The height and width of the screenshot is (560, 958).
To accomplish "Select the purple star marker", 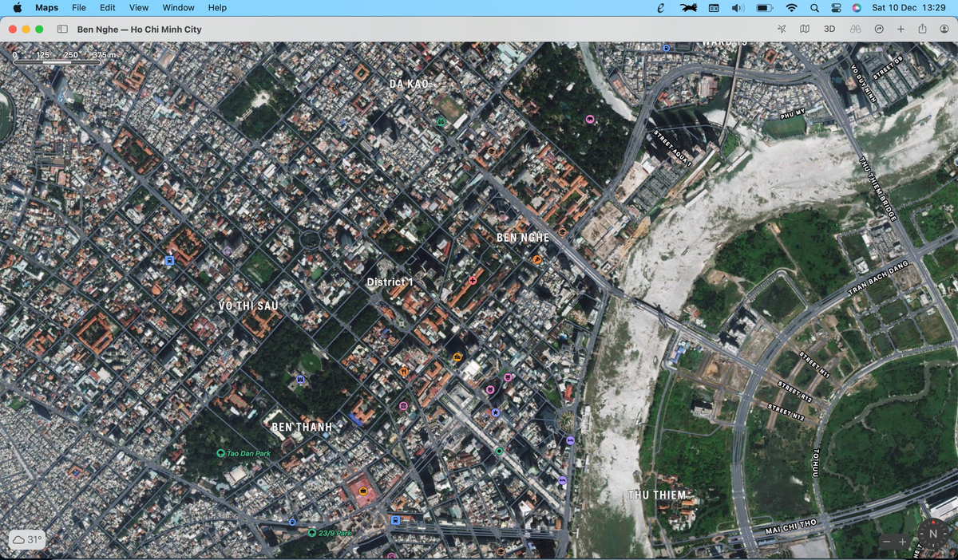I will [496, 412].
